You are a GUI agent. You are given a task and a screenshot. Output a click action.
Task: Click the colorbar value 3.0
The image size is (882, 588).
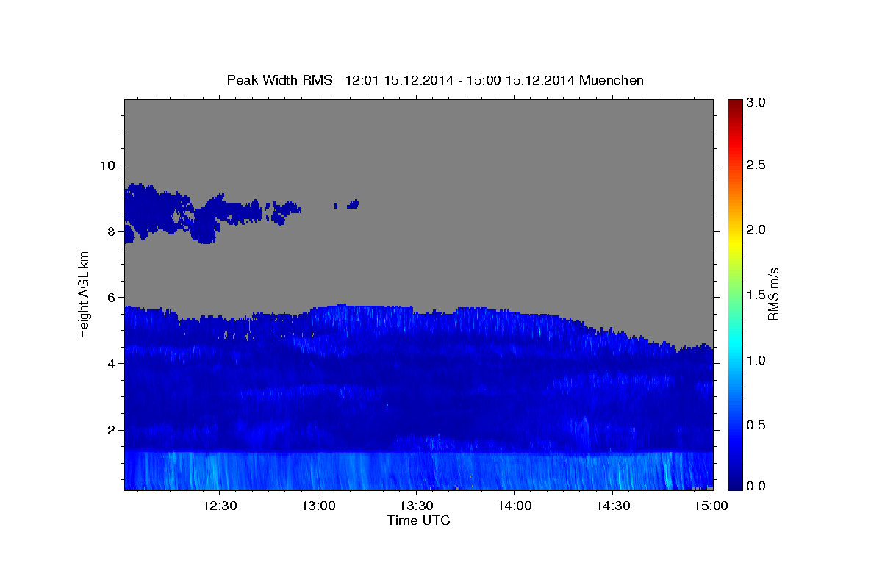[x=757, y=102]
